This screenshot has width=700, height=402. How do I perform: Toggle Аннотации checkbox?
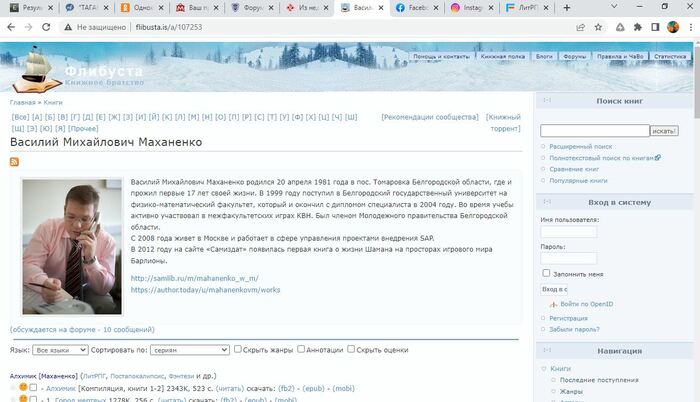click(301, 349)
